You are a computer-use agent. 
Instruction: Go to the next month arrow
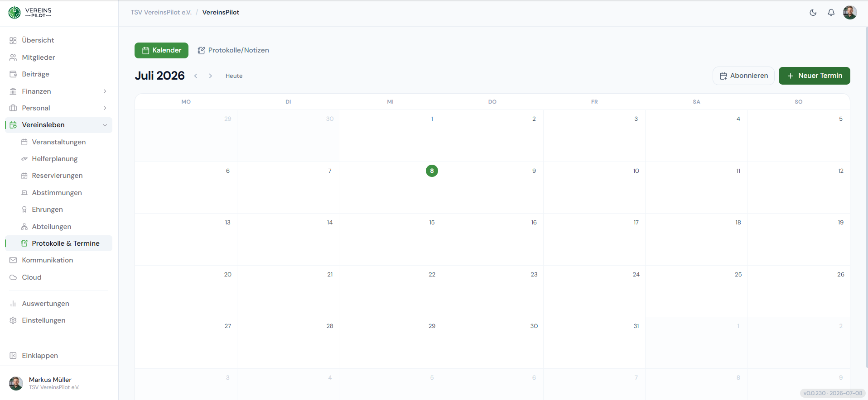[x=211, y=76]
